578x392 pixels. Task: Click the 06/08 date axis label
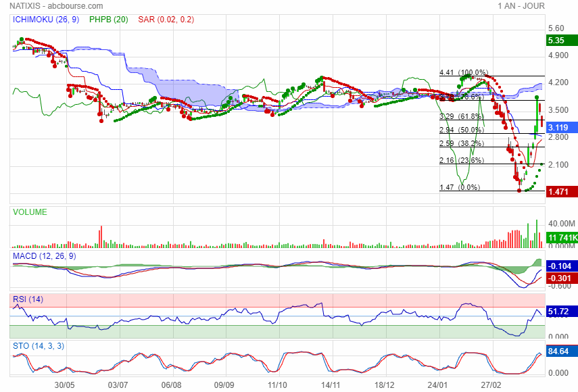pos(172,385)
